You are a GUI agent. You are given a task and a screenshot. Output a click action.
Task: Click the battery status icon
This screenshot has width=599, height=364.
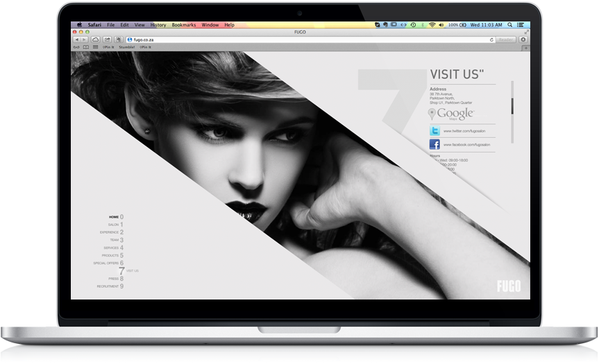tap(463, 25)
